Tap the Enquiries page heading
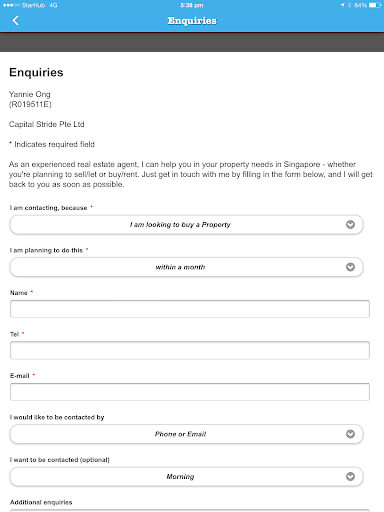Screen dimensions: 384x512 [x=36, y=72]
